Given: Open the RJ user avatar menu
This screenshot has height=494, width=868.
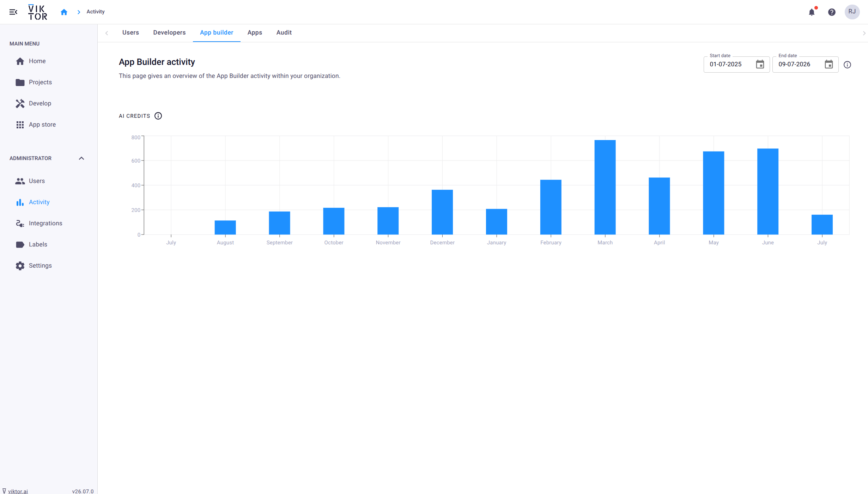Looking at the screenshot, I should [x=852, y=12].
